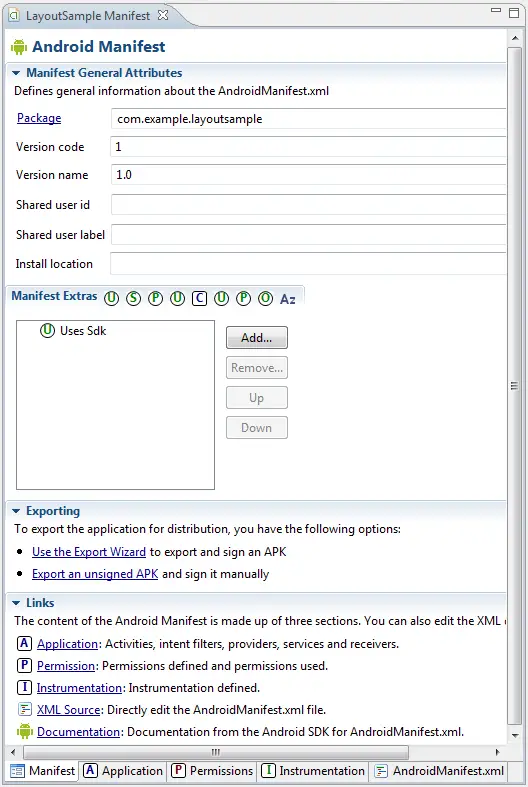This screenshot has height=787, width=528.
Task: Follow the XML Source link
Action: coord(69,710)
